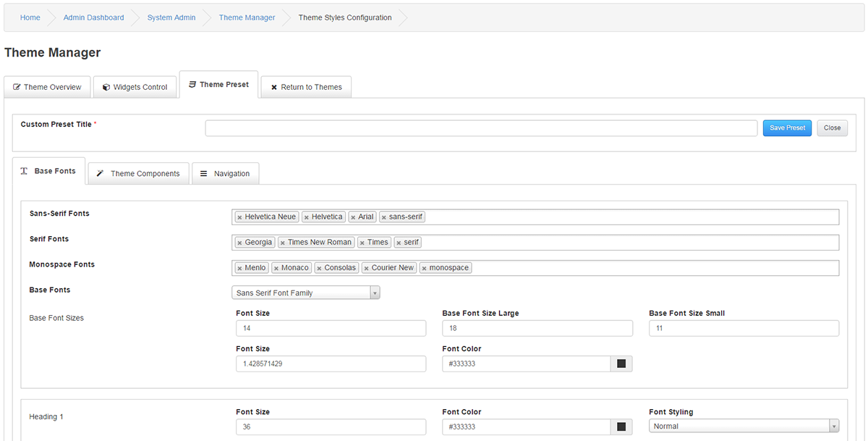Open the Widgets Control tab
The width and height of the screenshot is (868, 441).
click(135, 87)
